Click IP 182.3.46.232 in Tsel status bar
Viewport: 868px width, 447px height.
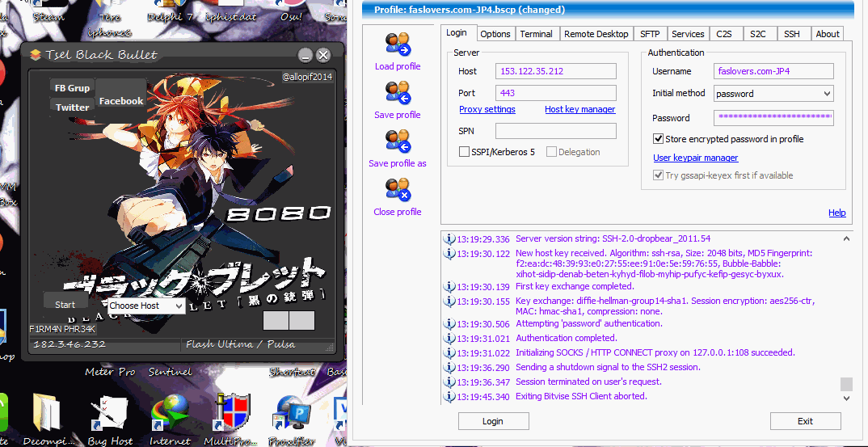coord(70,344)
